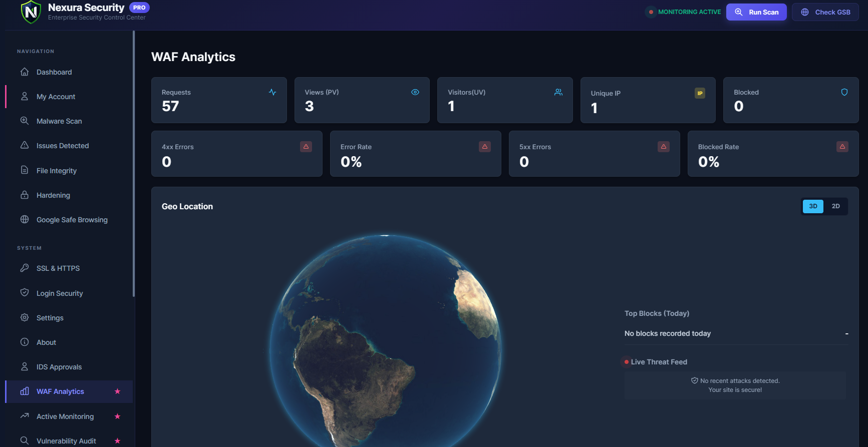This screenshot has height=447, width=868.
Task: Click the star next to Vulnerability Audit
Action: point(118,441)
